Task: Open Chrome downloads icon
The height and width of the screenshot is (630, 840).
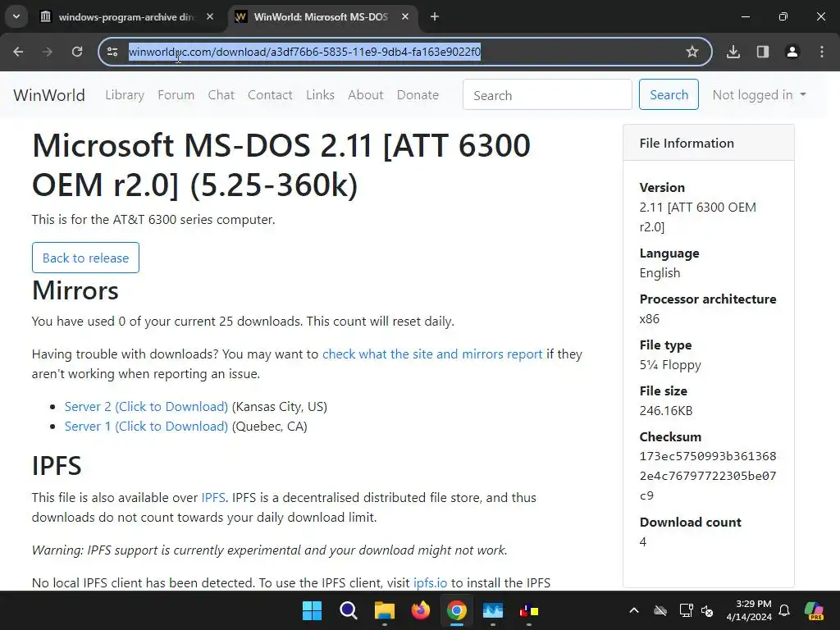Action: point(733,52)
